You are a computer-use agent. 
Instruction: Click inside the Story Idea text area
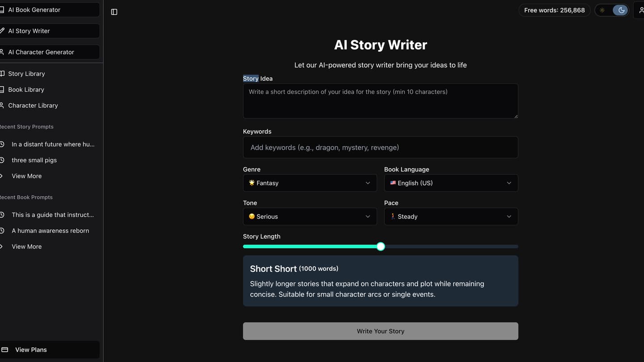point(380,101)
